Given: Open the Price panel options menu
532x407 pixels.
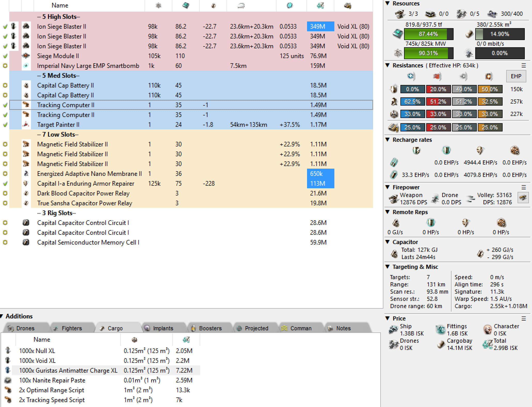Looking at the screenshot, I should click(x=523, y=318).
